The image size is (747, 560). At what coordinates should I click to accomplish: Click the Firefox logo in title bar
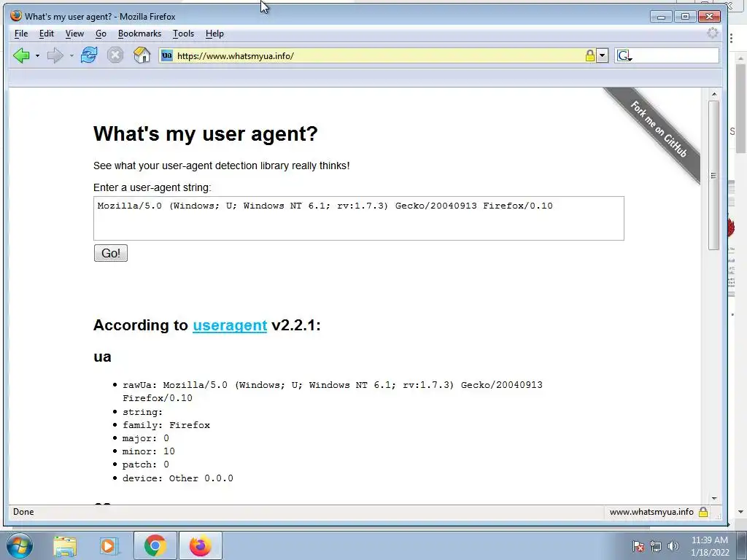point(16,16)
